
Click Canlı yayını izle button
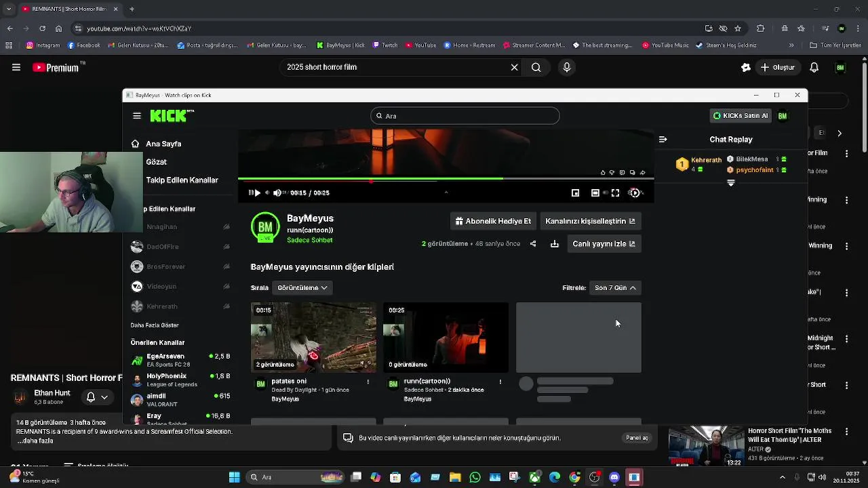[x=604, y=244]
